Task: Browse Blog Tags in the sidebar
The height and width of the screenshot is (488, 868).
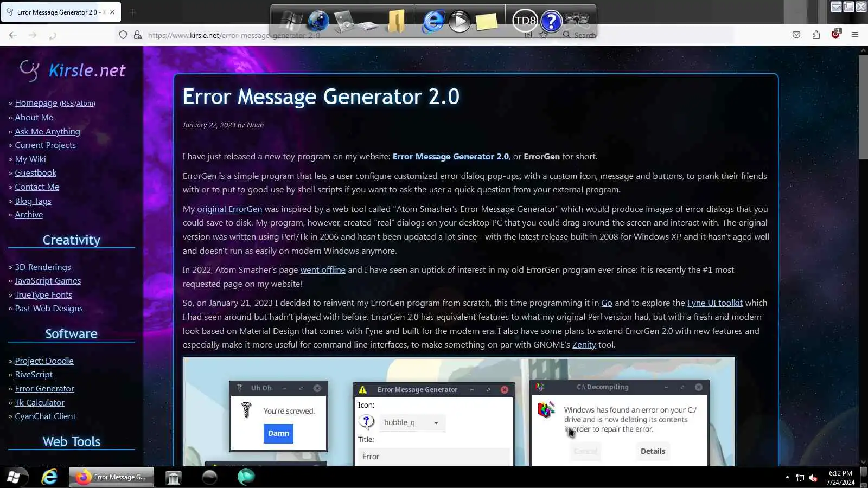Action: click(x=33, y=201)
